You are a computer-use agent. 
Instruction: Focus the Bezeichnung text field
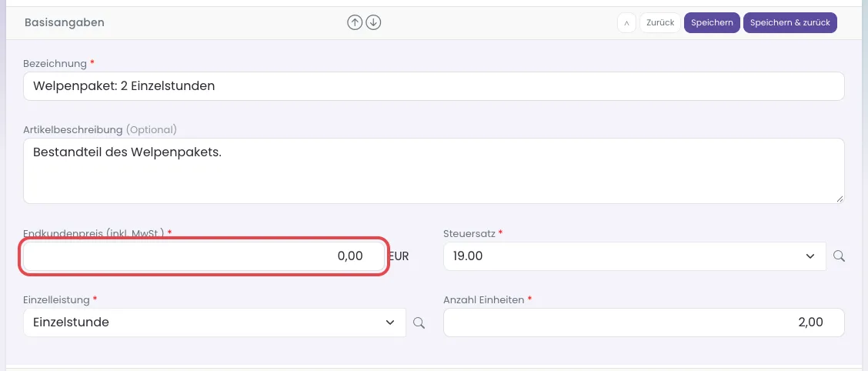pos(434,86)
